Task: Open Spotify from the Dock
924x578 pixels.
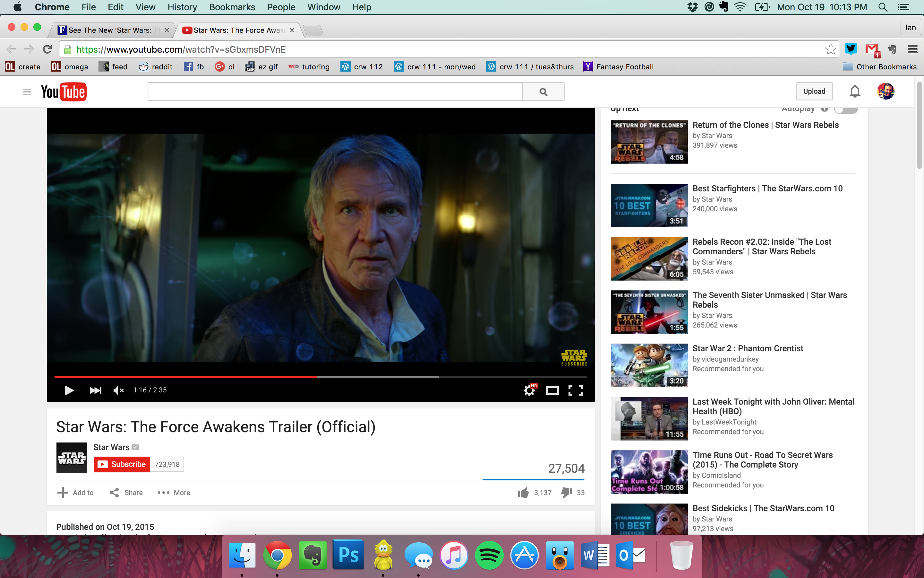Action: [489, 555]
